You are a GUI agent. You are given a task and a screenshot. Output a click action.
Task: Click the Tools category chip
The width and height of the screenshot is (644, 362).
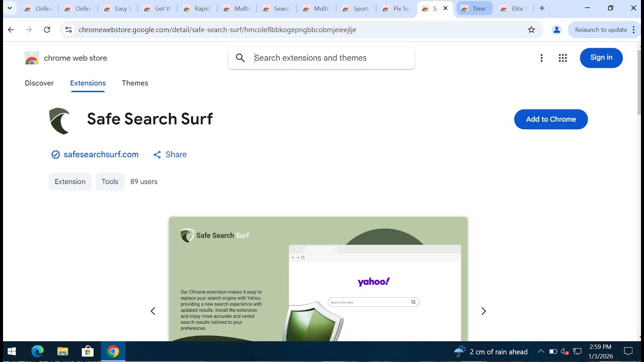point(110,182)
